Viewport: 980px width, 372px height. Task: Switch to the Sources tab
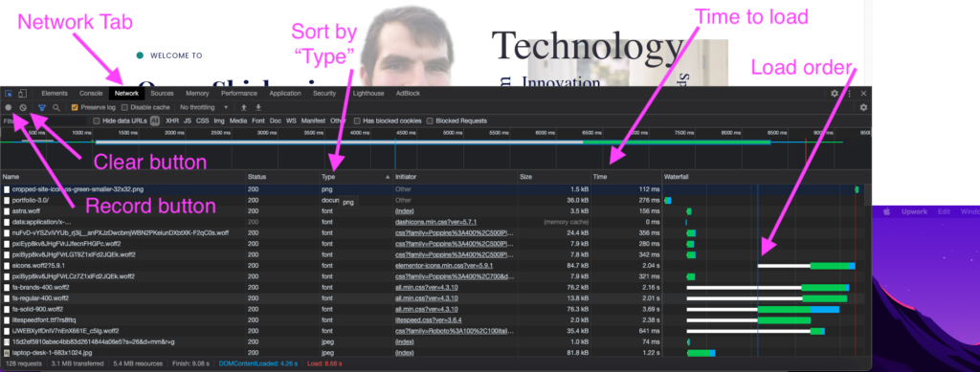click(x=162, y=94)
